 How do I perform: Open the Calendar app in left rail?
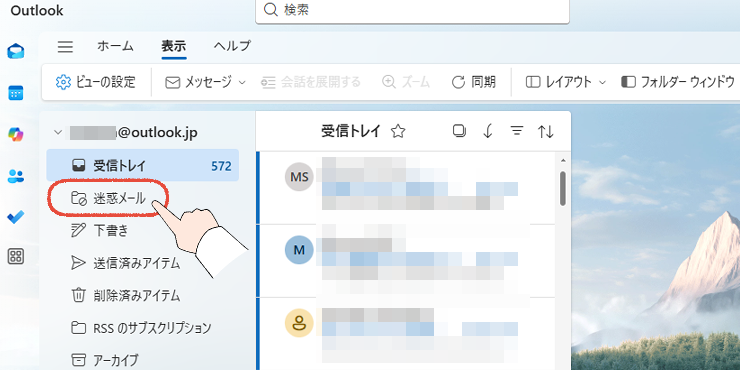[16, 92]
